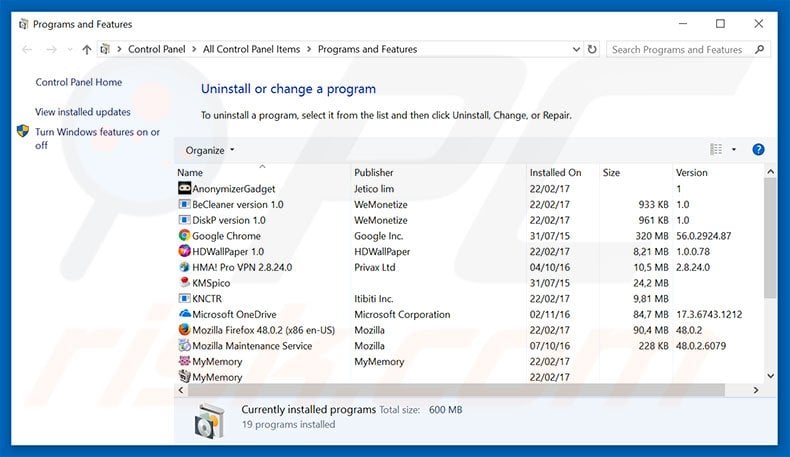The height and width of the screenshot is (457, 790).
Task: Expand the chevron after Control Panel breadcrumb
Action: [x=194, y=49]
